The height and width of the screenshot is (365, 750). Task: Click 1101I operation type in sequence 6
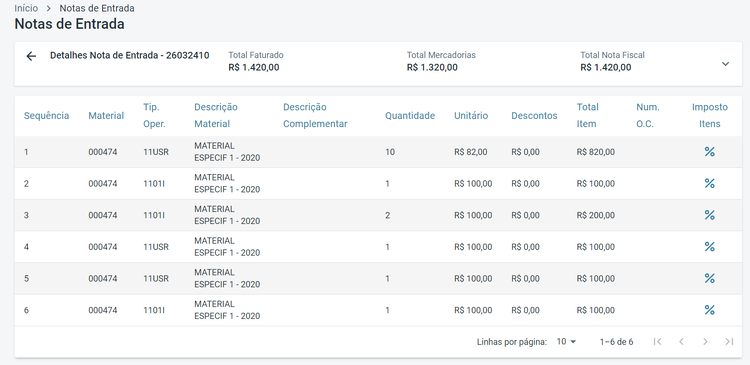154,310
